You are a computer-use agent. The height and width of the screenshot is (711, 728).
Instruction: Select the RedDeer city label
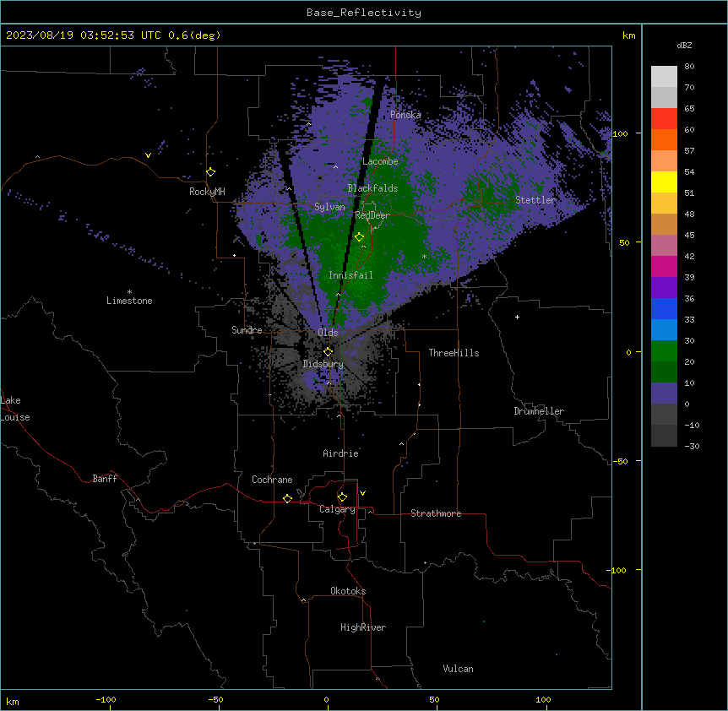point(372,215)
